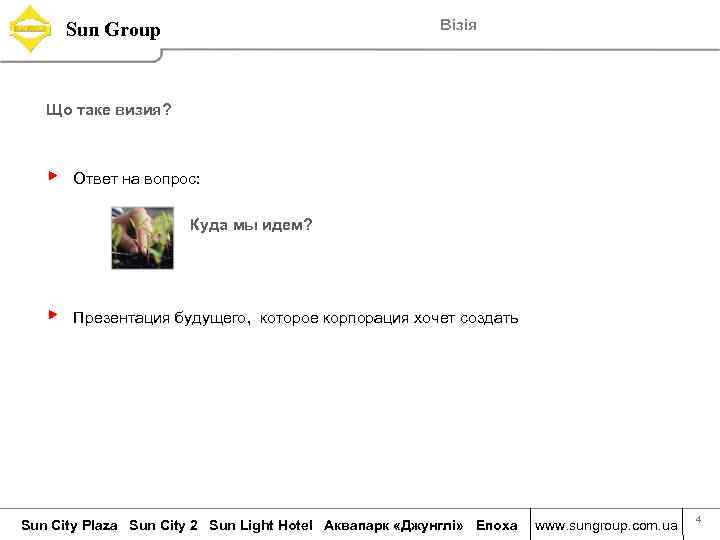Click 'Епоха' in the footer

(497, 525)
